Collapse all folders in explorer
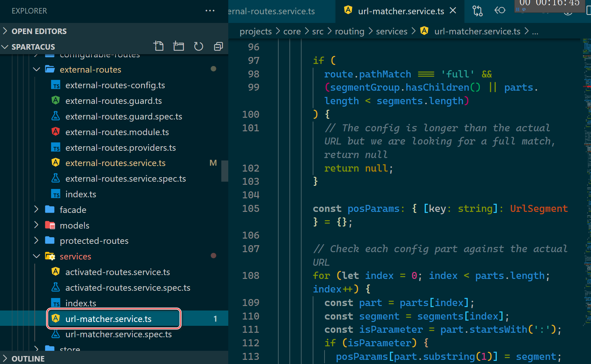This screenshot has height=364, width=591. (218, 46)
